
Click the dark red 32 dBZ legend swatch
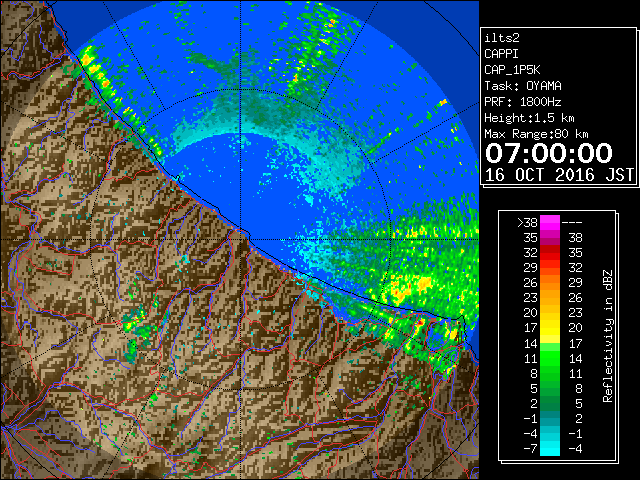550,253
